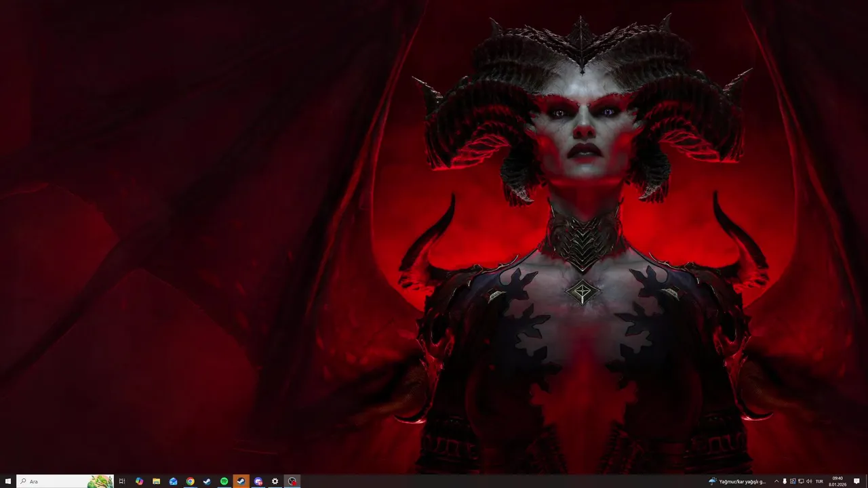Open File Explorer from the taskbar
This screenshot has width=868, height=488.
(156, 481)
